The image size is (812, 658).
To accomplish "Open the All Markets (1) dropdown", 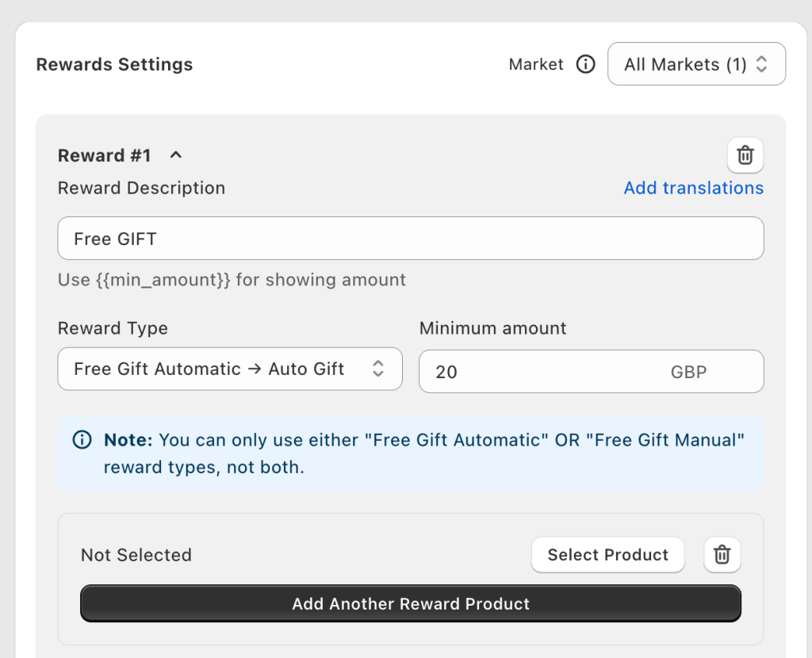I will pos(696,64).
